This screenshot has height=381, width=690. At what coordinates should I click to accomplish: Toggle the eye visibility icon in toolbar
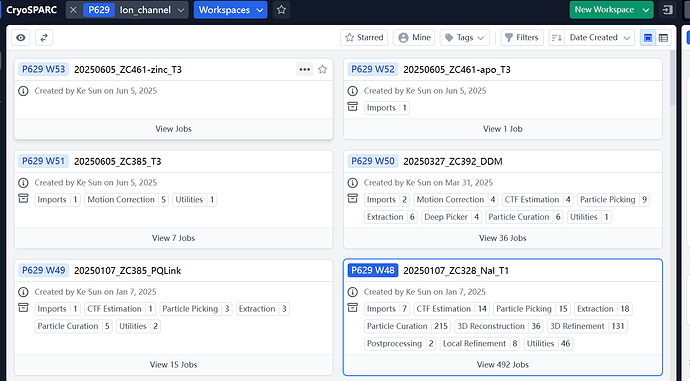[x=21, y=38]
